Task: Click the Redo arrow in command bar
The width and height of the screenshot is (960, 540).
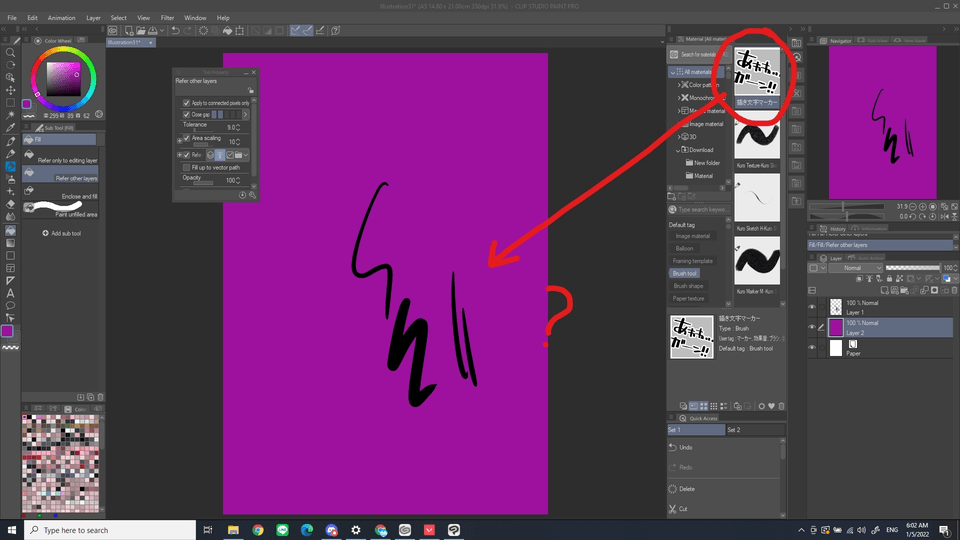Action: pos(187,30)
